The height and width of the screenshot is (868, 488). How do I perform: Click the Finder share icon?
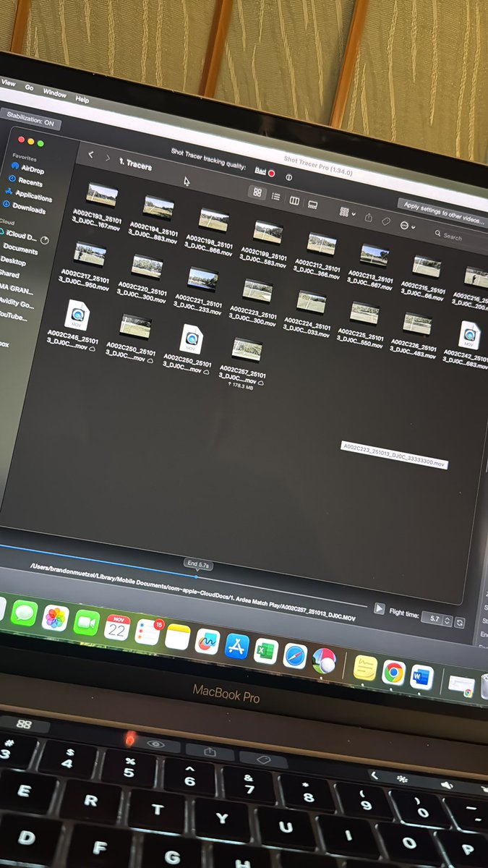(369, 217)
